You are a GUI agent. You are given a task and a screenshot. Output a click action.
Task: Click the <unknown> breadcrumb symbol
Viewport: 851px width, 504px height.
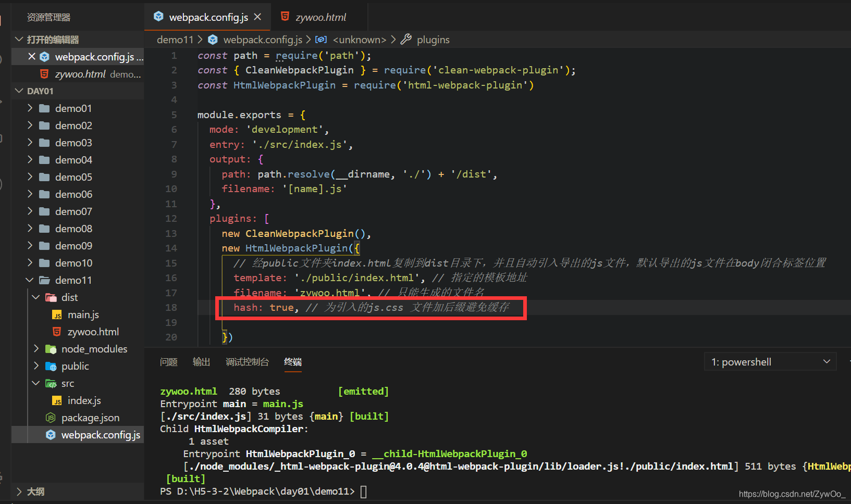pyautogui.click(x=360, y=40)
